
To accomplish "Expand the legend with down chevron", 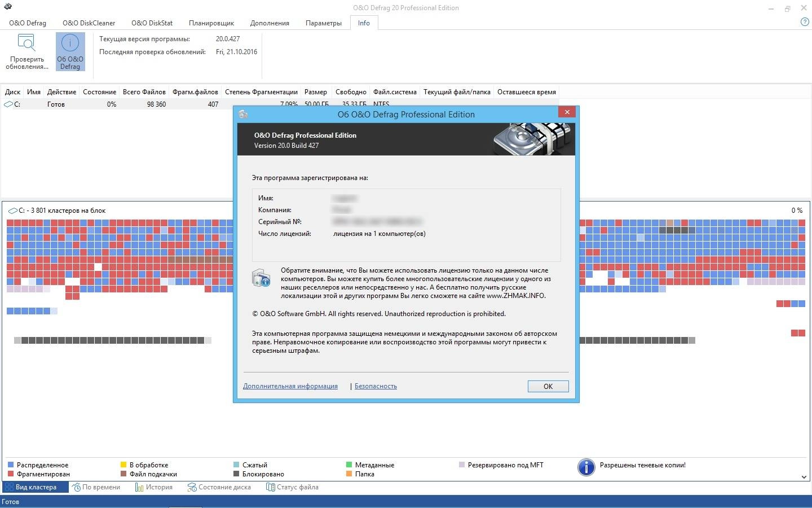I will 804,477.
